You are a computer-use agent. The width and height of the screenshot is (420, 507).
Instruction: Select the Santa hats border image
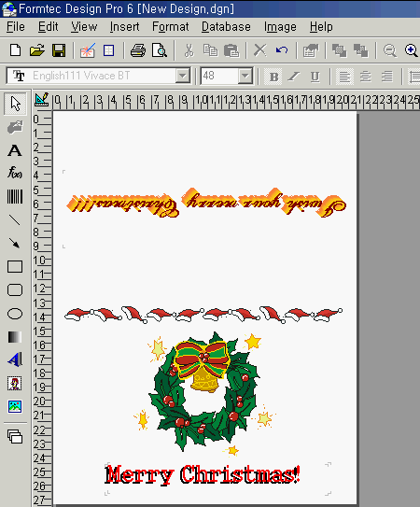pos(203,315)
